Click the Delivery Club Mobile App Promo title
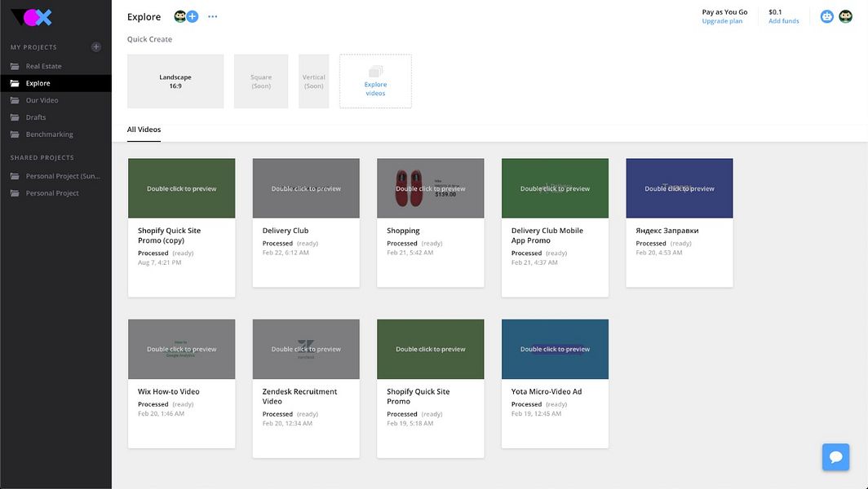The width and height of the screenshot is (868, 489). pyautogui.click(x=547, y=236)
